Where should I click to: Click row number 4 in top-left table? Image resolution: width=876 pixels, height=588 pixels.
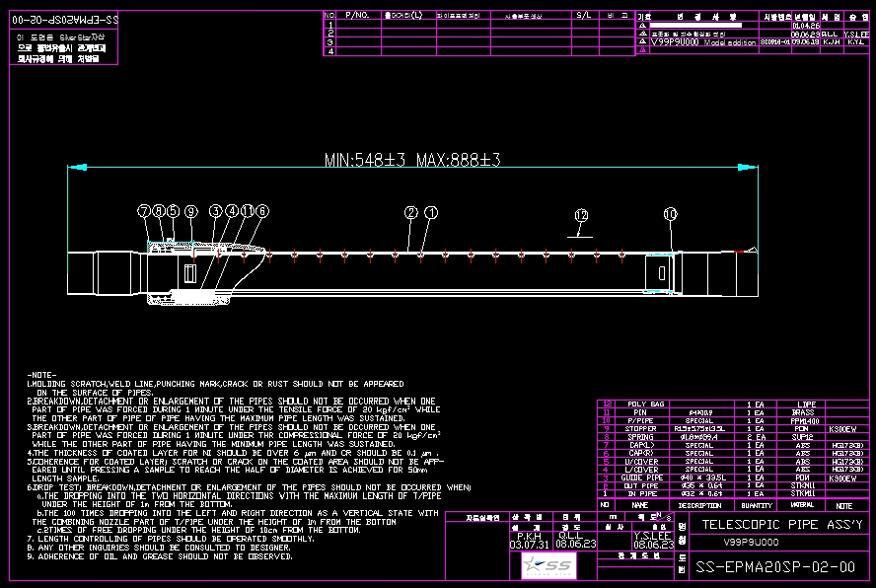pyautogui.click(x=330, y=51)
